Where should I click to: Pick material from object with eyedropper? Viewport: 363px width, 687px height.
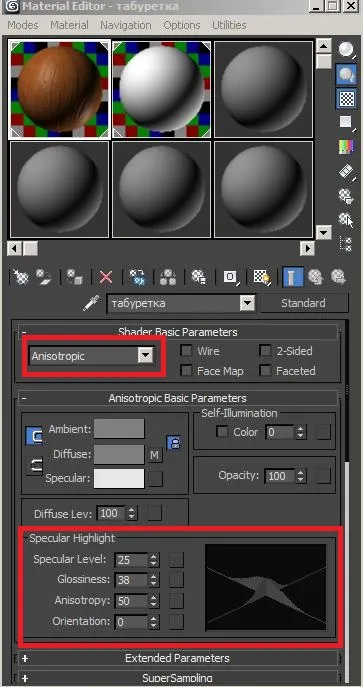92,303
